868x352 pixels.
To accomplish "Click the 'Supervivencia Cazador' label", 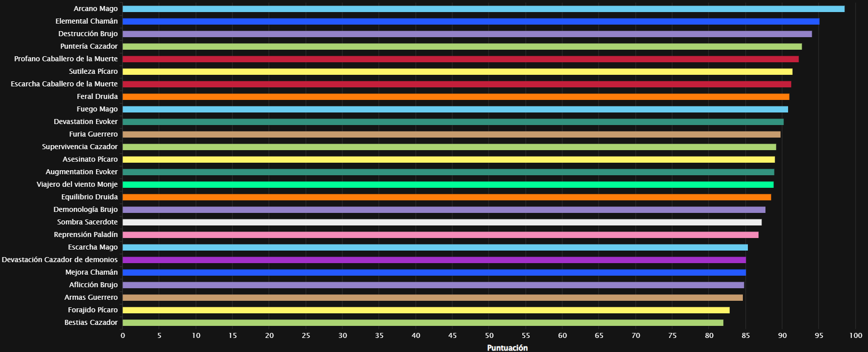I will pos(80,147).
